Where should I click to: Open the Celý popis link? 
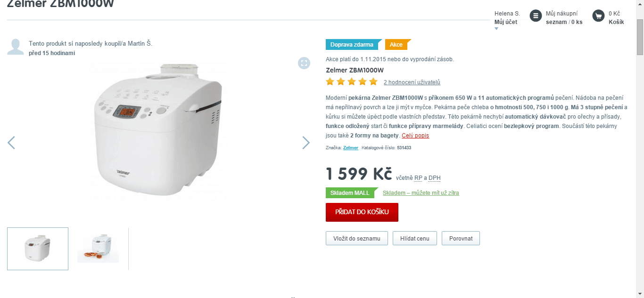tap(415, 135)
